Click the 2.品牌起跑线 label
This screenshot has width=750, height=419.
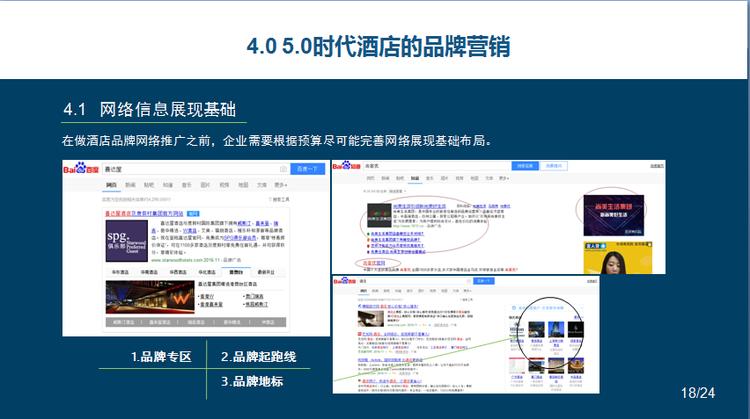coord(258,357)
